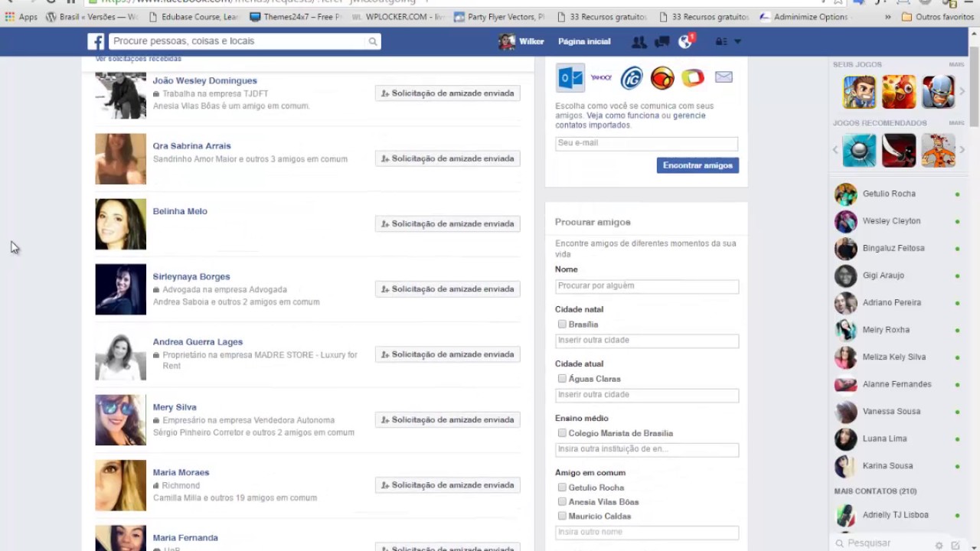Open chat with Karina Sousa
Screen dimensions: 980x551
click(897, 466)
